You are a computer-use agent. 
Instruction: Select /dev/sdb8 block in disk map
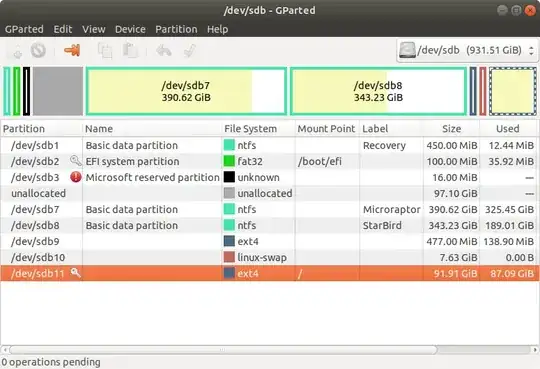(x=378, y=91)
